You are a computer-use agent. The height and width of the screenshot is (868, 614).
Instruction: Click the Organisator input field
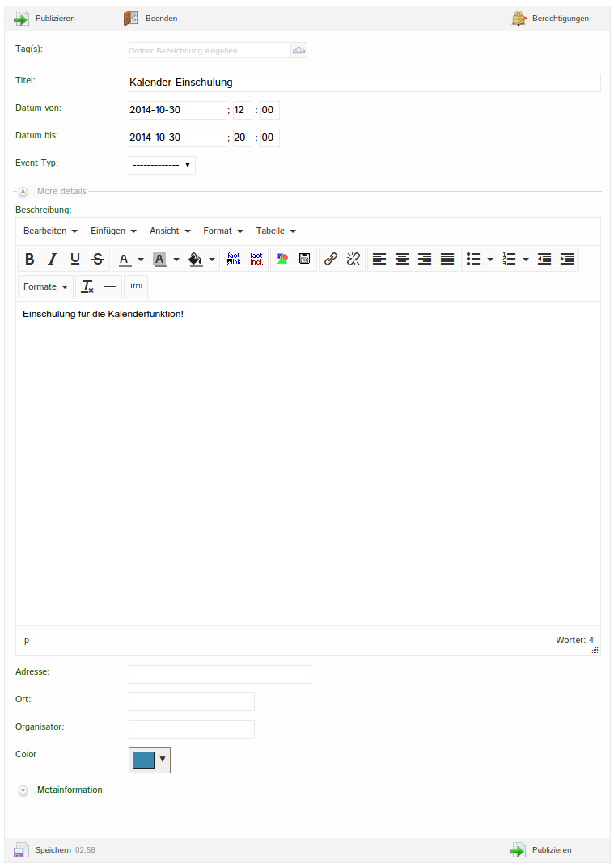192,730
